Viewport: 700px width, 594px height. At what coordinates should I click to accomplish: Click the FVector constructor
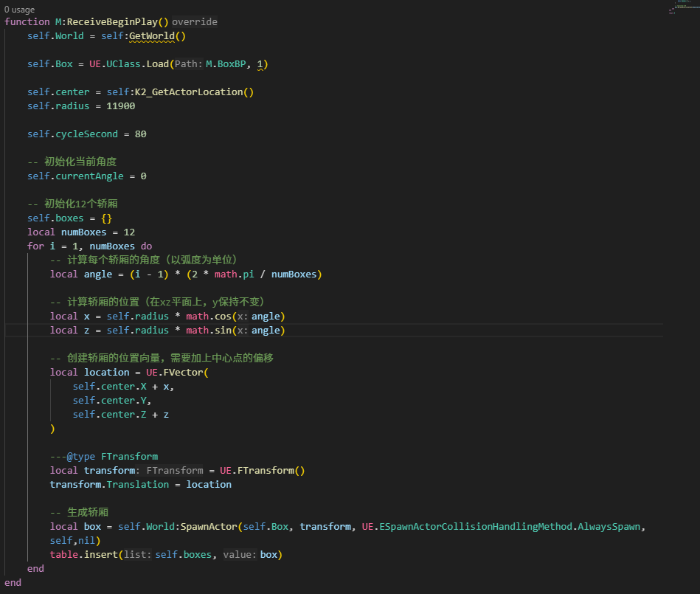(x=183, y=373)
